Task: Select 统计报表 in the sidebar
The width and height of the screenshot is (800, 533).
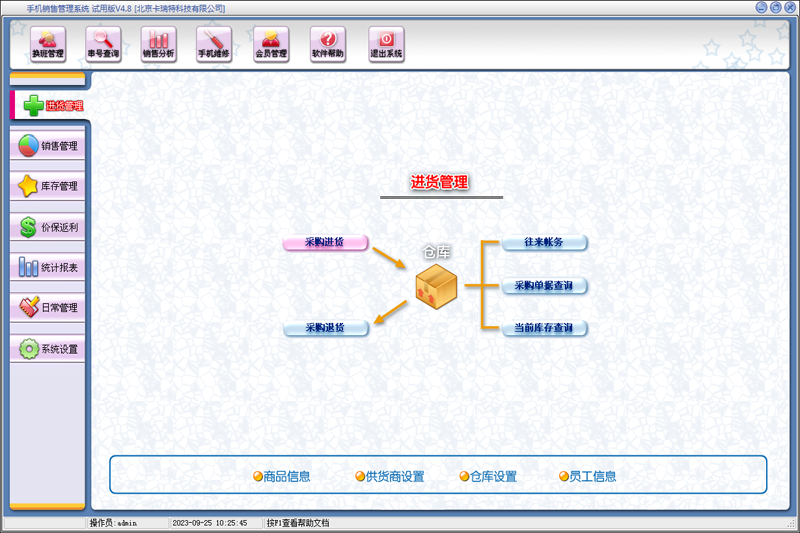Action: [47, 267]
